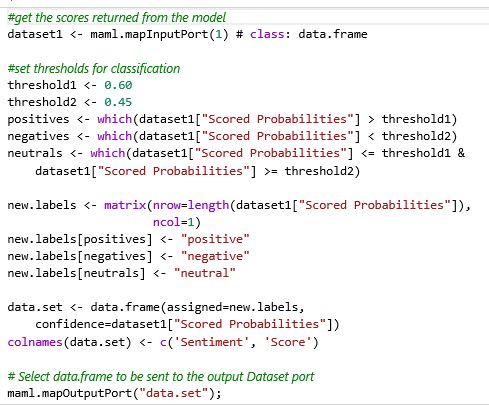489x405 pixels.
Task: Click '> threshold1)' in the positives line
Action: [x=413, y=119]
